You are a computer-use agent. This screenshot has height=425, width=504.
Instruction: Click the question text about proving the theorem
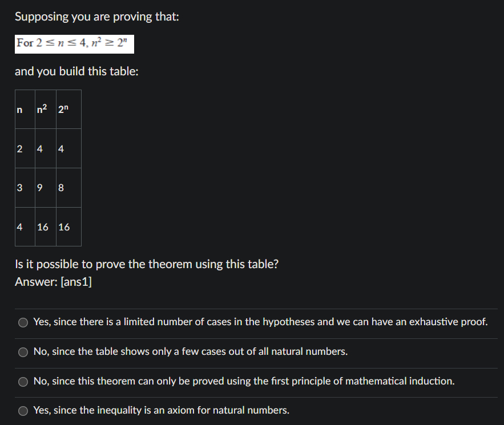[x=147, y=264]
